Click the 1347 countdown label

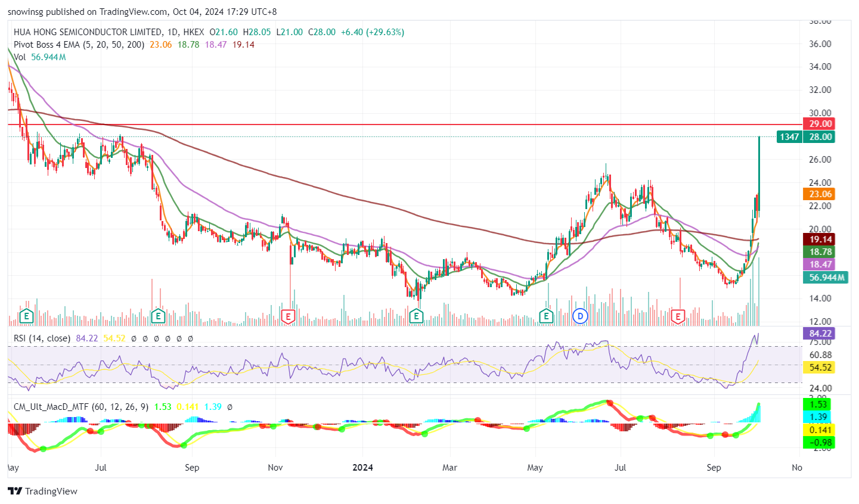click(x=789, y=137)
